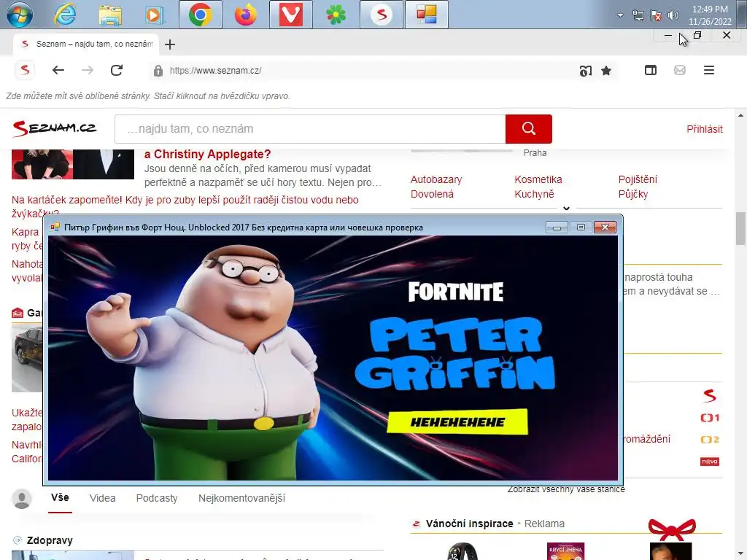The image size is (747, 560).
Task: Launch Internet Explorer from taskbar
Action: click(65, 15)
